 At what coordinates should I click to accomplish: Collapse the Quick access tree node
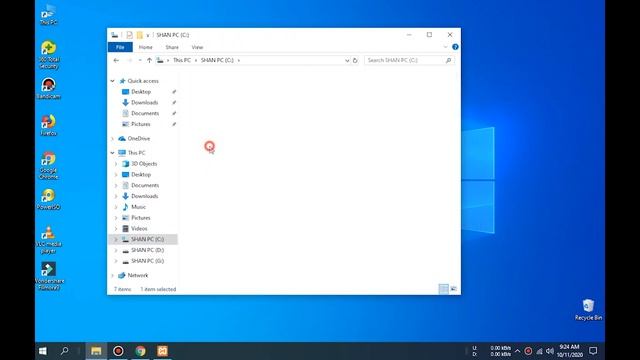(113, 81)
